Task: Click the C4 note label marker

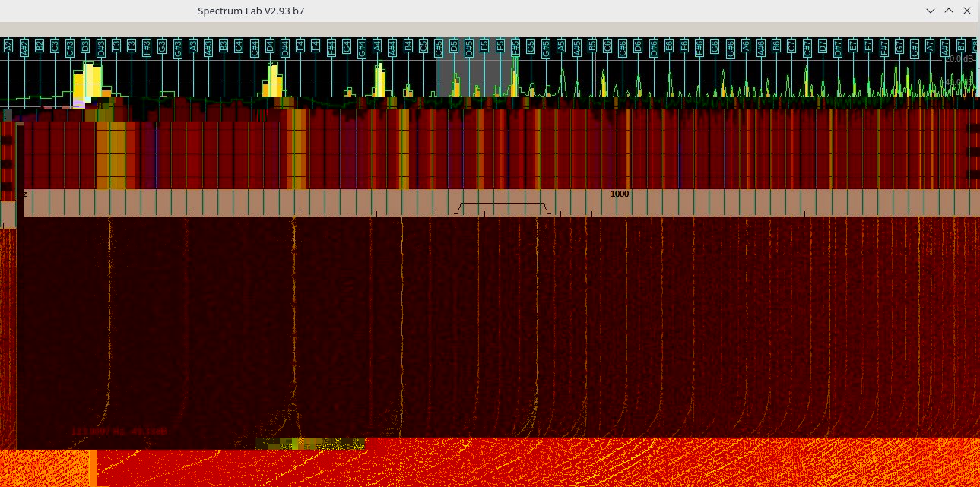Action: [239, 46]
